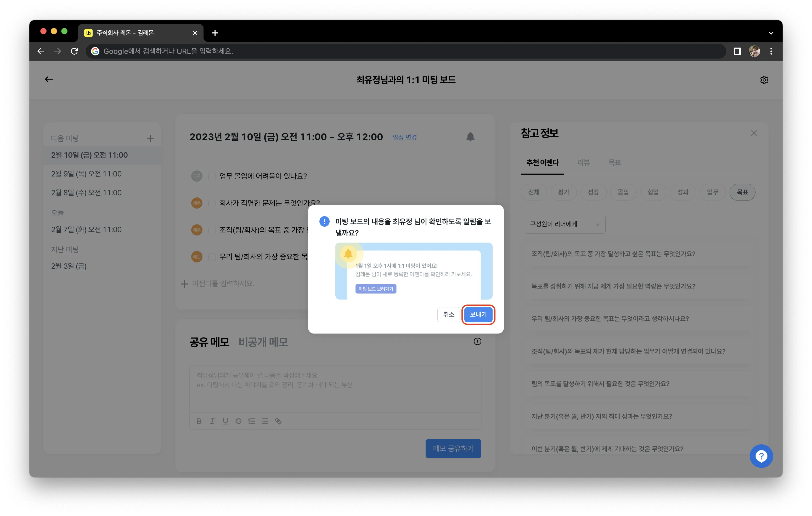Open the past meeting 2월 3일 (금)
This screenshot has width=812, height=516.
coord(102,266)
